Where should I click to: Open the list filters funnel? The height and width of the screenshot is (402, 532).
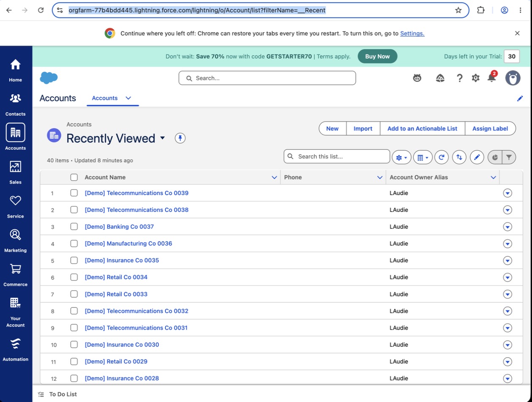click(x=509, y=157)
